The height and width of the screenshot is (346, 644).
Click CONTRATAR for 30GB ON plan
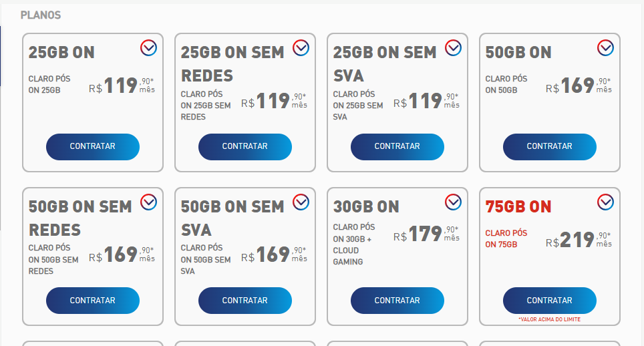click(397, 301)
